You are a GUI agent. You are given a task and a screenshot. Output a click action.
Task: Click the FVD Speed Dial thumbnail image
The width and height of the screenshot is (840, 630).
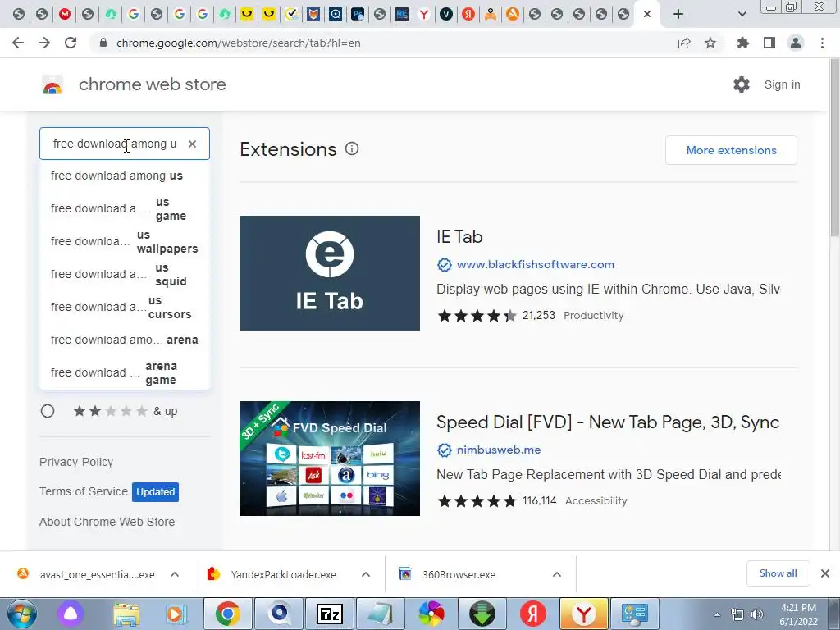pyautogui.click(x=330, y=459)
